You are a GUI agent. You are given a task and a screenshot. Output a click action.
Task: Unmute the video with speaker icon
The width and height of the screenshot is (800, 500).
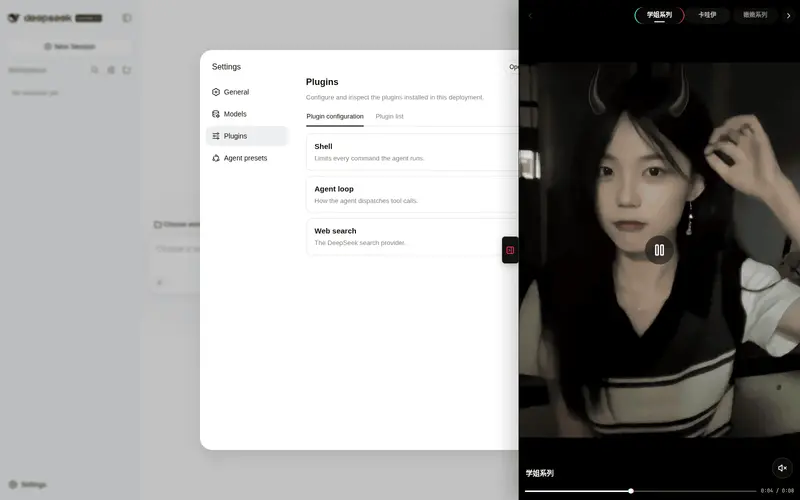point(782,467)
